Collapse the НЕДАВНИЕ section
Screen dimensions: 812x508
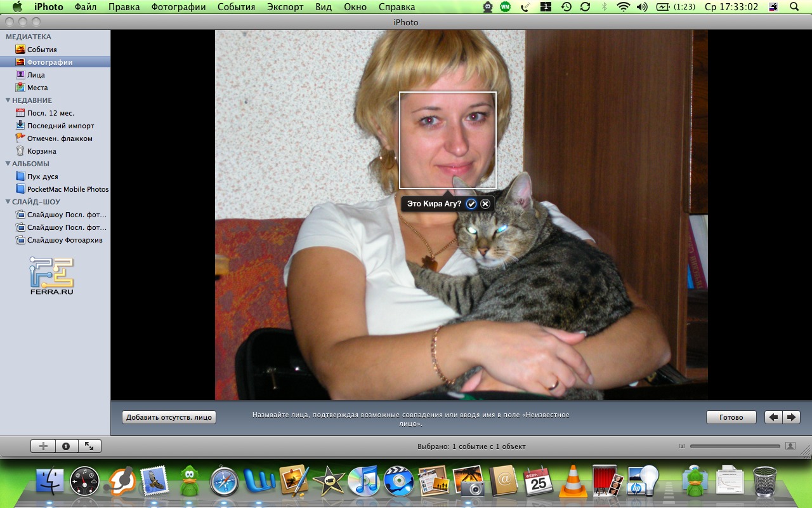8,100
